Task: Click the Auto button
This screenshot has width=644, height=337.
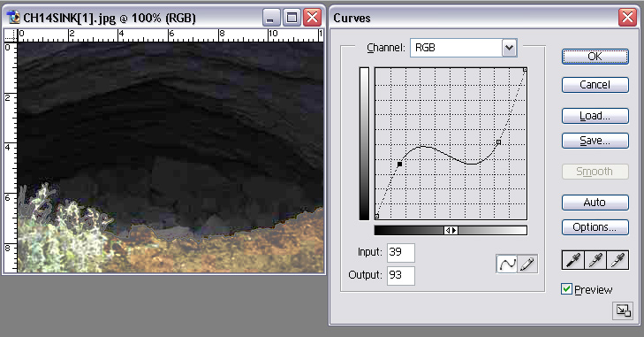Action: (595, 203)
